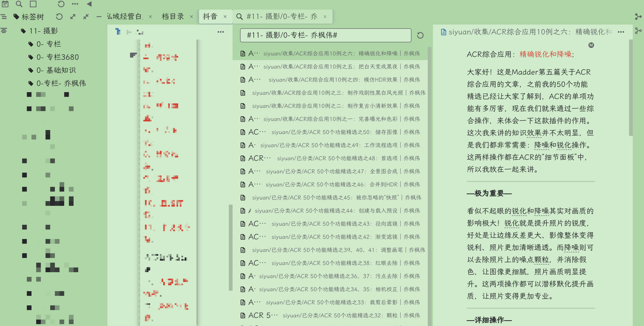The width and height of the screenshot is (644, 326).
Task: Close the 抖音 tab
Action: (225, 17)
